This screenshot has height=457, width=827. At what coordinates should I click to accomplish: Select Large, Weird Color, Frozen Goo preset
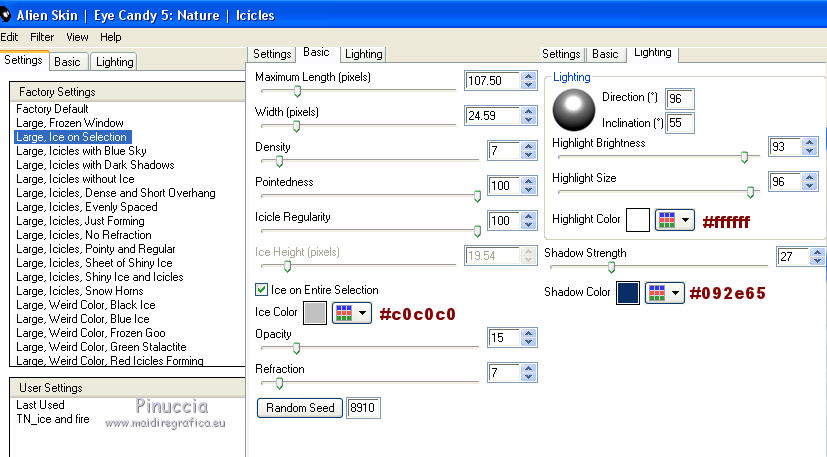[91, 333]
